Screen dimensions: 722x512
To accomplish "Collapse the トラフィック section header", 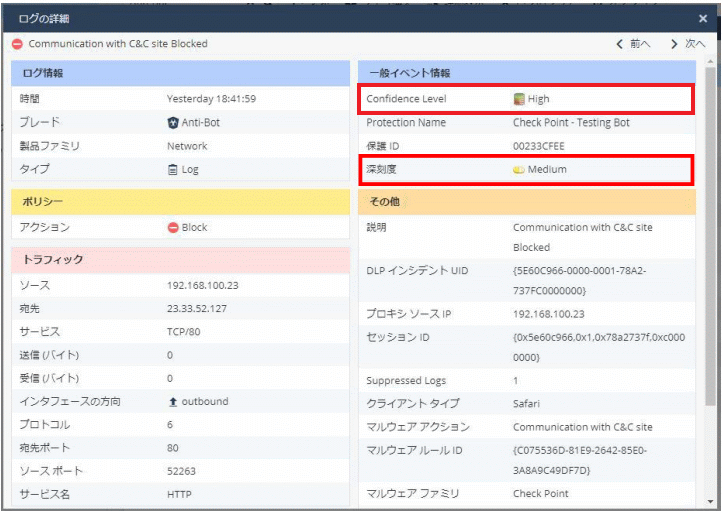I will (x=178, y=259).
